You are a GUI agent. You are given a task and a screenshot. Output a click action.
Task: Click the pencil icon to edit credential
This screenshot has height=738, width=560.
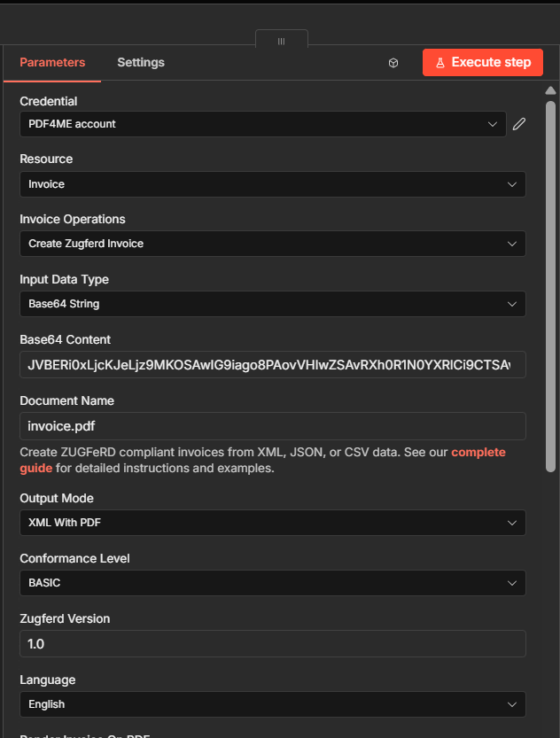pos(519,124)
